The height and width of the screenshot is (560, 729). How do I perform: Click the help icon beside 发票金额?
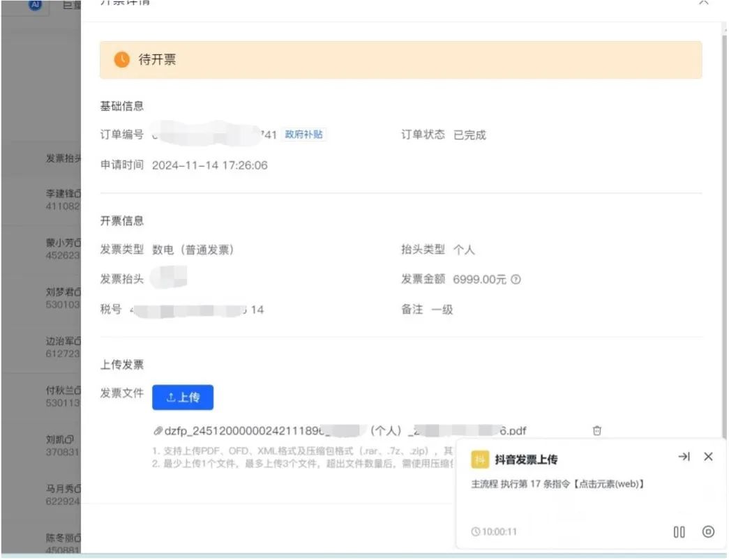tap(516, 280)
